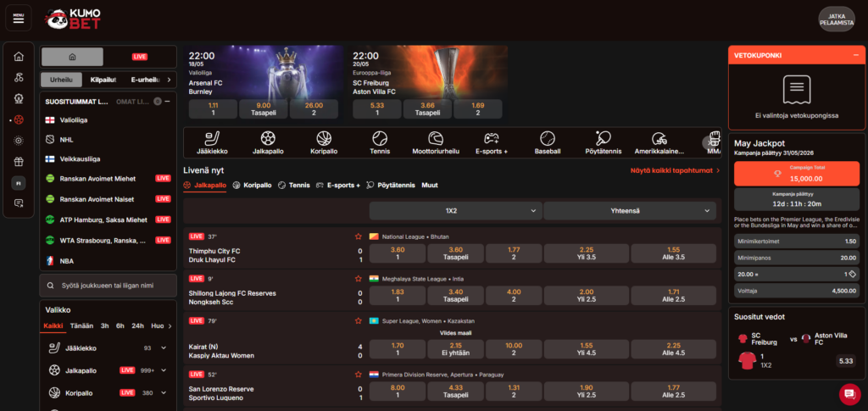Screen dimensions: 868x411
Task: Pick the 5.33 odds in Suositut vedot
Action: tap(847, 361)
